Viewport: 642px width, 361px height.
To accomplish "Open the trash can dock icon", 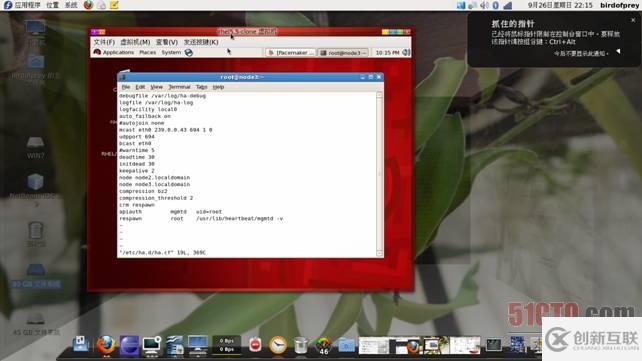I will tap(301, 345).
